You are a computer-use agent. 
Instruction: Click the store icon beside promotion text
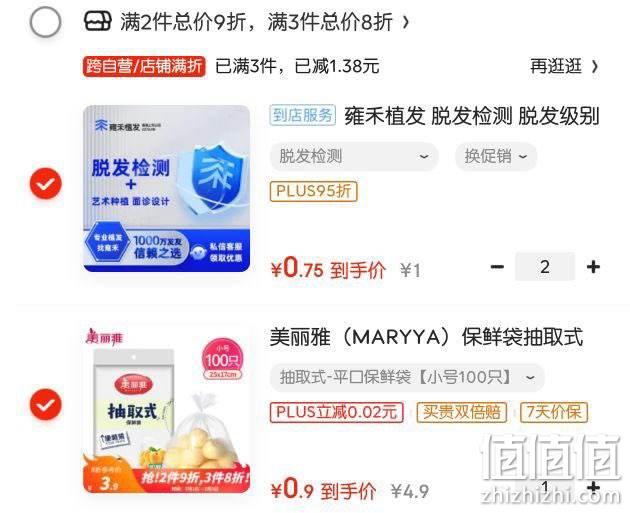click(97, 21)
